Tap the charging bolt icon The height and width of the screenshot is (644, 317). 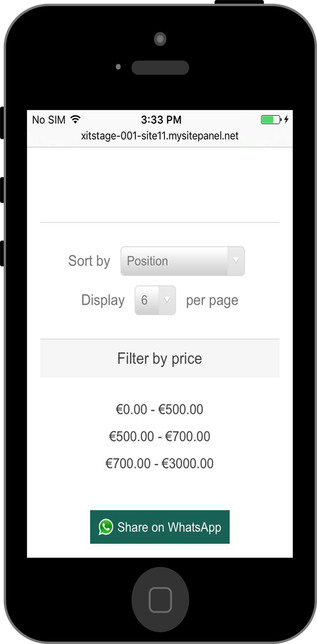pos(286,120)
